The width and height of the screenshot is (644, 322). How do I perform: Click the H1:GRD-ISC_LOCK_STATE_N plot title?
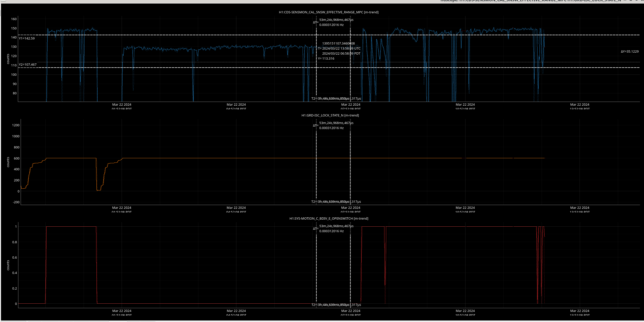click(x=330, y=115)
